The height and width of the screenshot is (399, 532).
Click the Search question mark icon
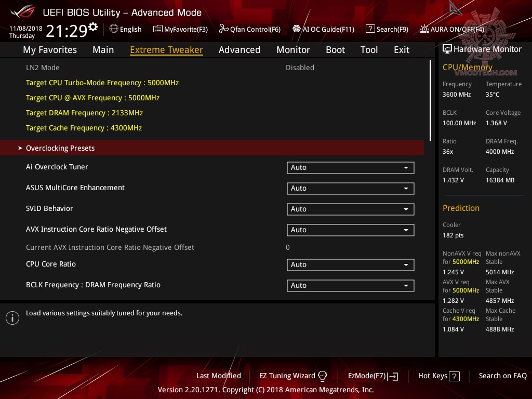370,29
